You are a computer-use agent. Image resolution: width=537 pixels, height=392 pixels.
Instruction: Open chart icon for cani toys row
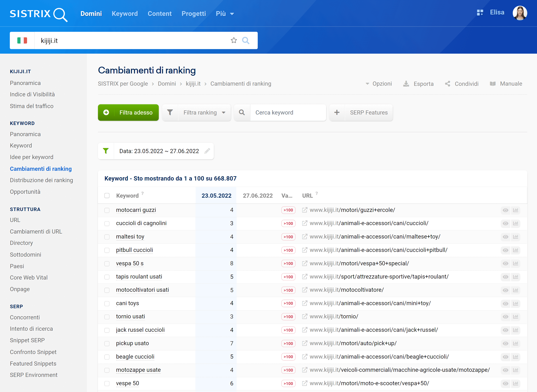(515, 303)
